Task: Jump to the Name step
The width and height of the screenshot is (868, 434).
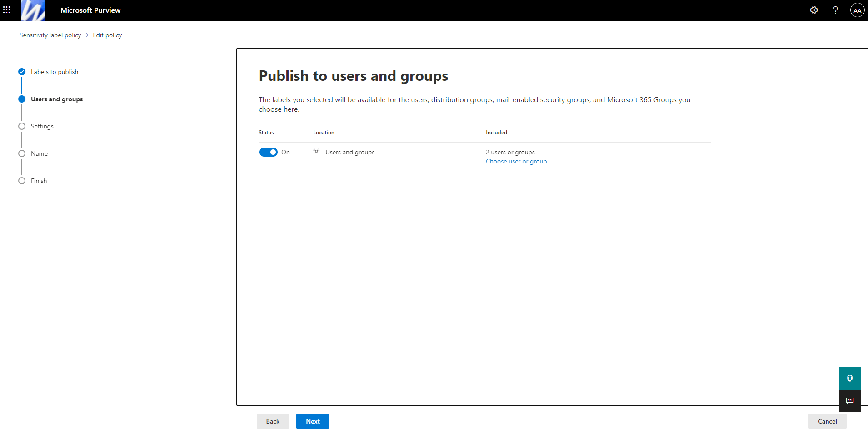Action: (39, 153)
